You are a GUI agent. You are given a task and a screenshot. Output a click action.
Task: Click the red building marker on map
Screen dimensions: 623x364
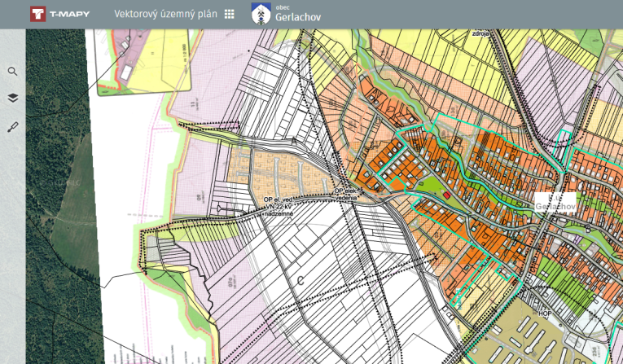[x=447, y=195]
